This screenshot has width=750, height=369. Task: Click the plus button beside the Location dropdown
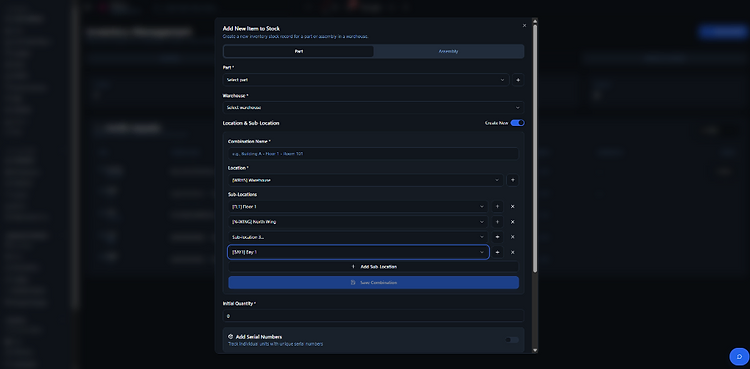[x=512, y=180]
